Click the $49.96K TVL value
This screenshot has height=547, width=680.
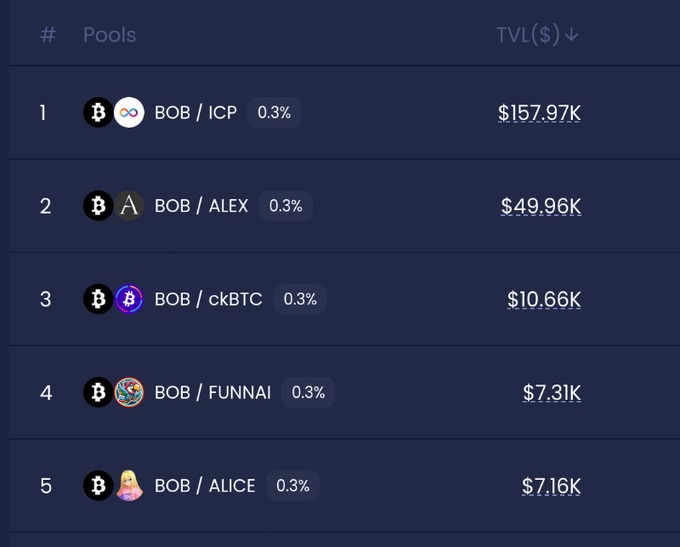click(x=541, y=206)
